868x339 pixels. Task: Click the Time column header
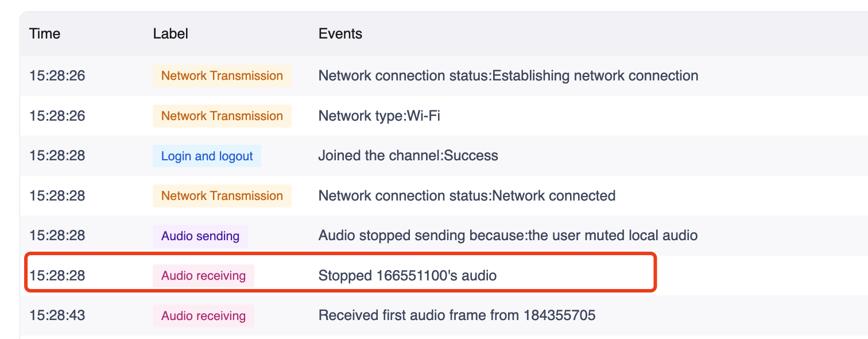point(45,34)
